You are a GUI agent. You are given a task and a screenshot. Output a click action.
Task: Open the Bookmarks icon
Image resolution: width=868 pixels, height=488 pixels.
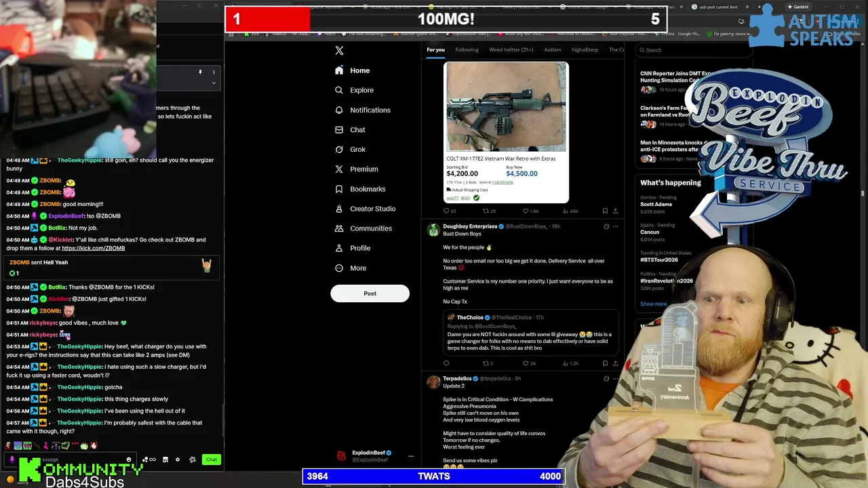point(339,189)
